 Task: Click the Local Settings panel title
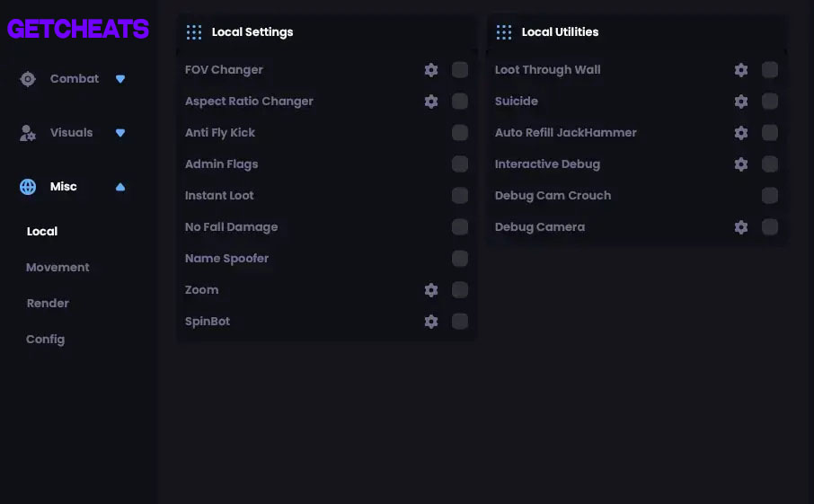point(252,32)
